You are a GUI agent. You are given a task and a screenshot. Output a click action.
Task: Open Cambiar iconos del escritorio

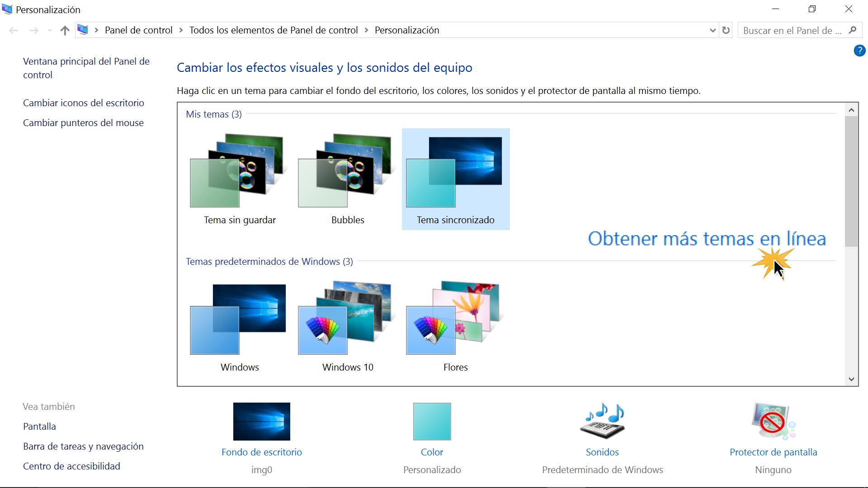coord(84,103)
